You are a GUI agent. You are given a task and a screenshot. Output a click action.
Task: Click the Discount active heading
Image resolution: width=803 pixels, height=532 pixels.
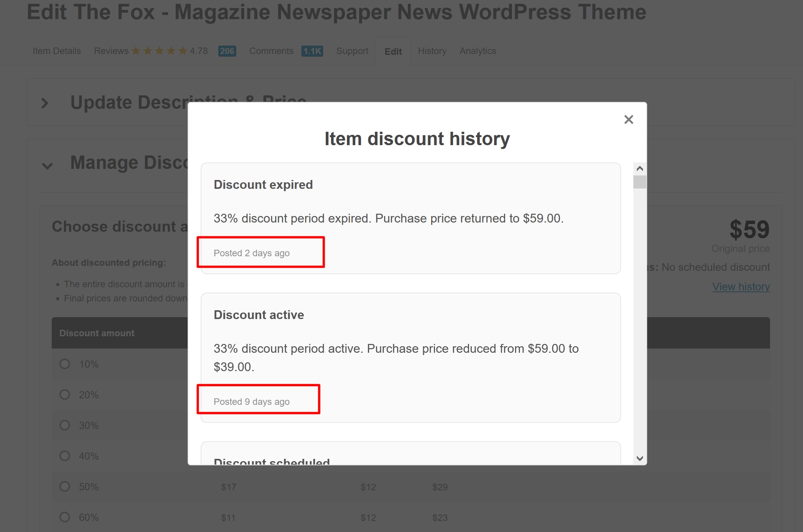[x=259, y=315]
